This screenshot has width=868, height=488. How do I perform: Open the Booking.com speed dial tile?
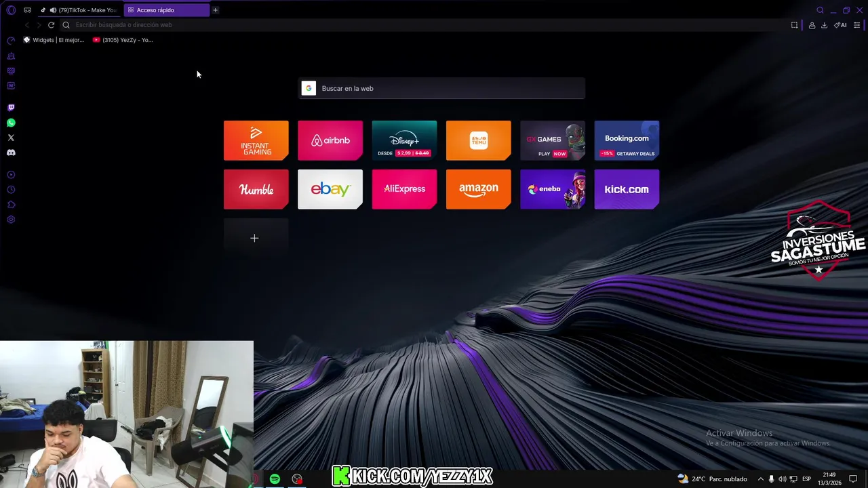click(x=627, y=140)
